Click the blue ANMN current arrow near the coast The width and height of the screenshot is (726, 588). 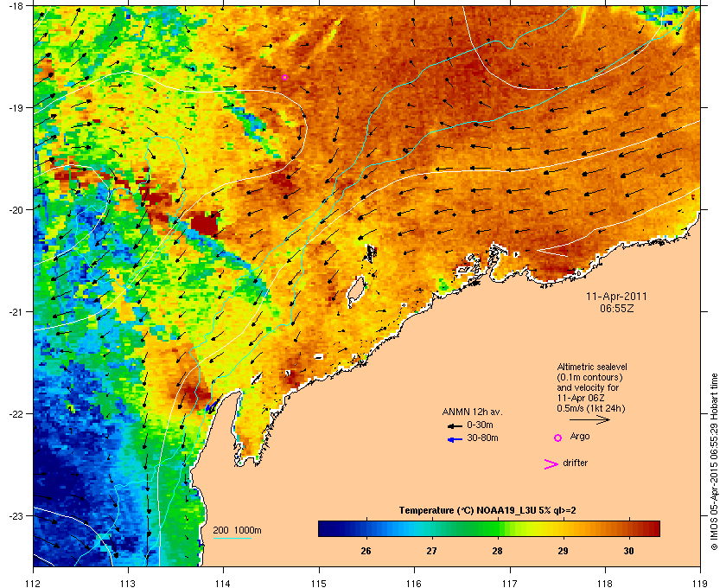pos(210,406)
